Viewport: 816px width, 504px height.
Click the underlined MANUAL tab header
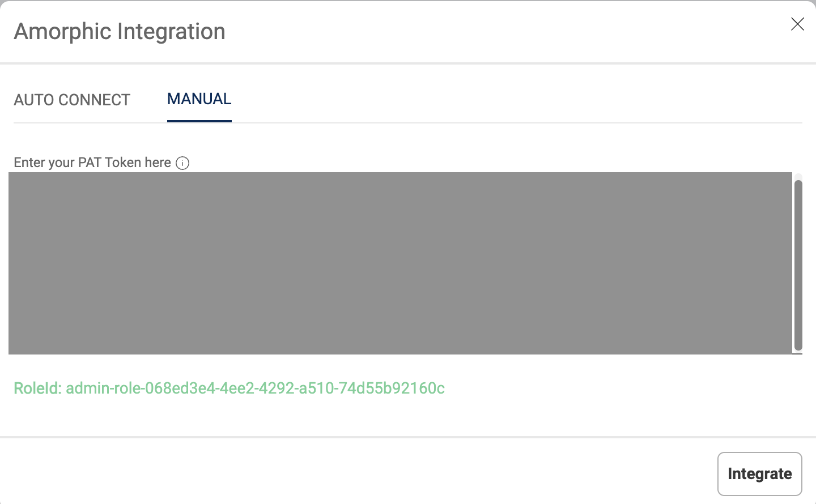[x=199, y=99]
